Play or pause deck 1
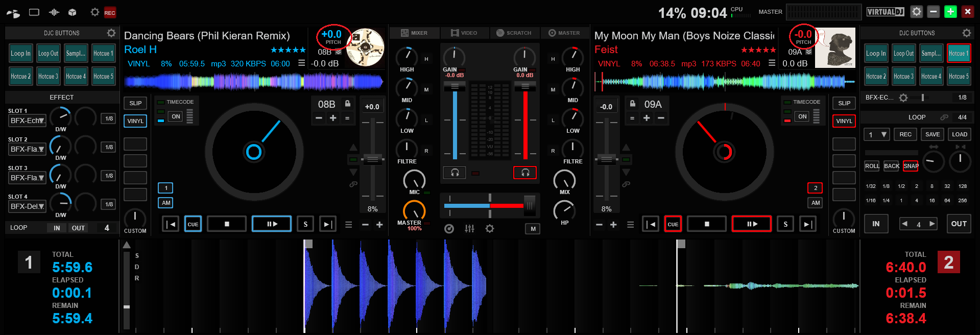 pos(272,224)
